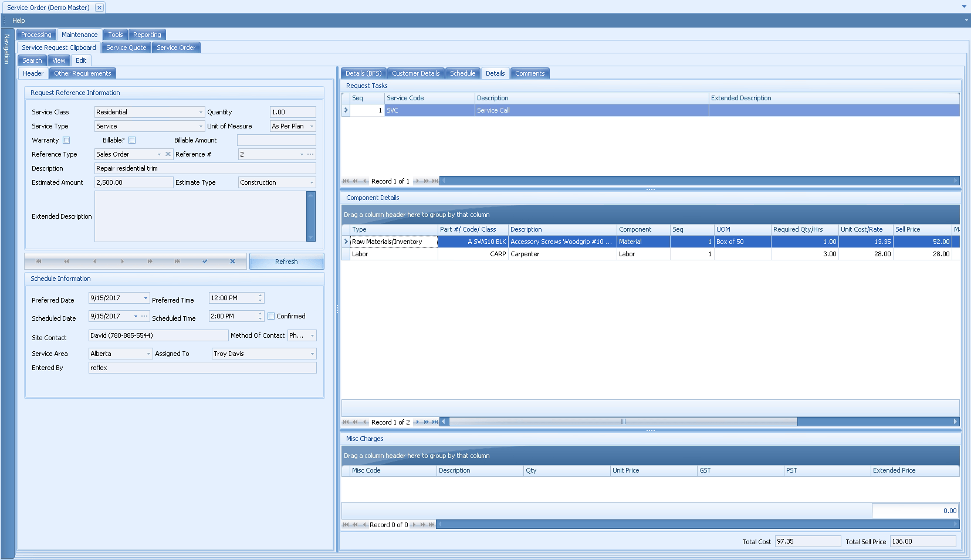Enable the Warranty checkbox
Viewport: 971px width, 560px height.
coord(66,140)
